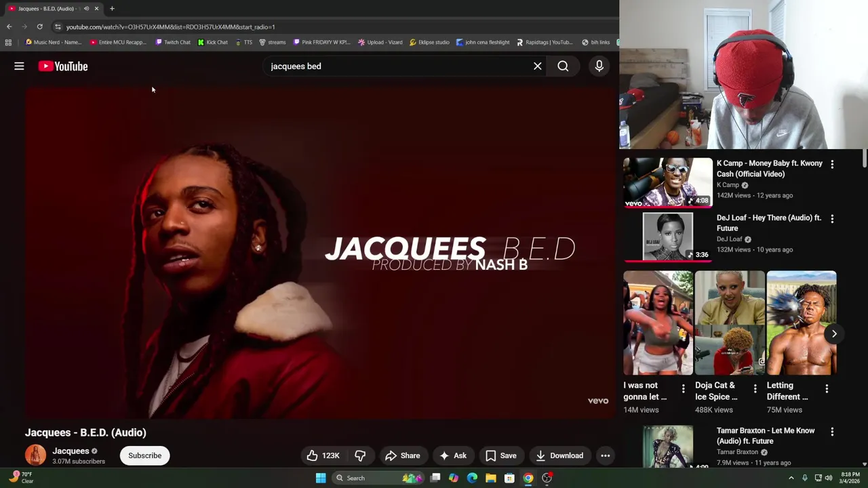Open options for Tamar Braxton - Let Me Know

coord(832,432)
